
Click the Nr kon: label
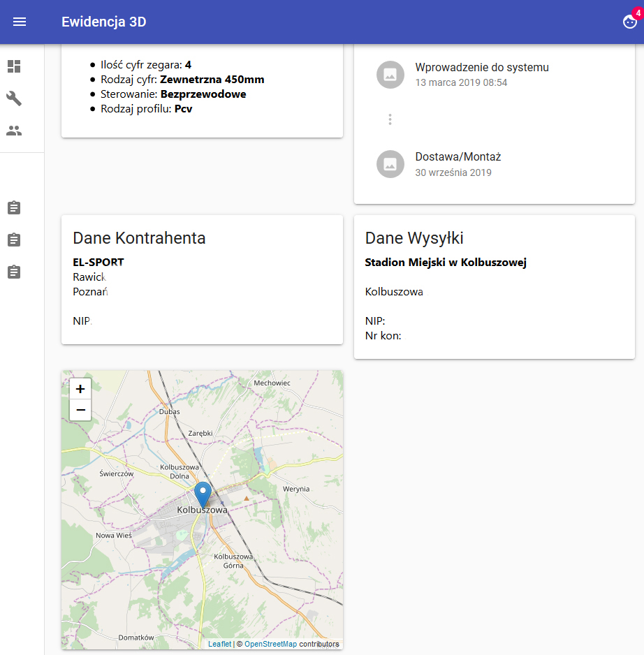point(383,335)
